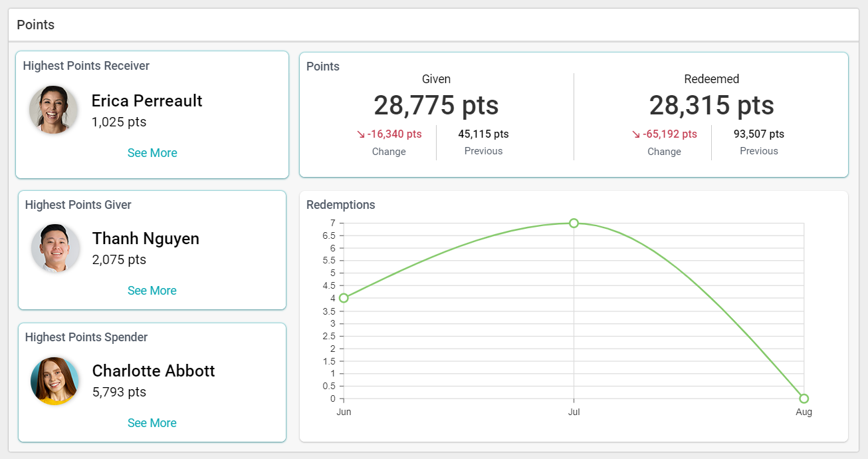Open See More under Highest Points Spender

tap(152, 423)
